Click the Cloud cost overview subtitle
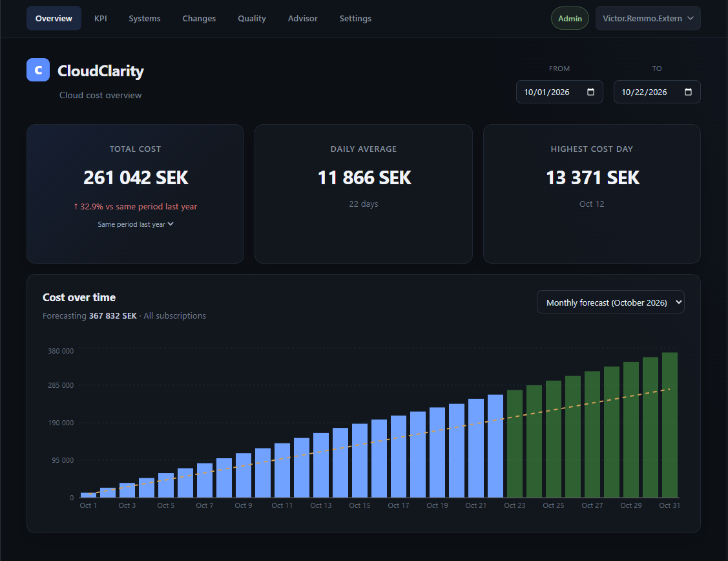The width and height of the screenshot is (728, 561). tap(100, 95)
